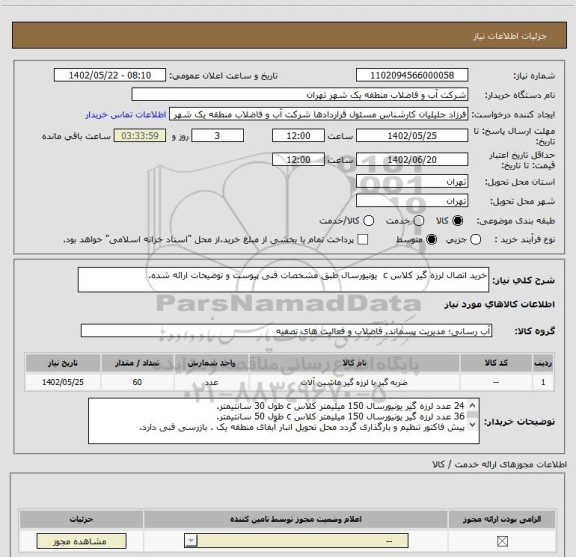Screen dimensions: 576x557
Task: Click the item name ضربه گیر یا لرزه گیر cell
Action: coord(354,382)
